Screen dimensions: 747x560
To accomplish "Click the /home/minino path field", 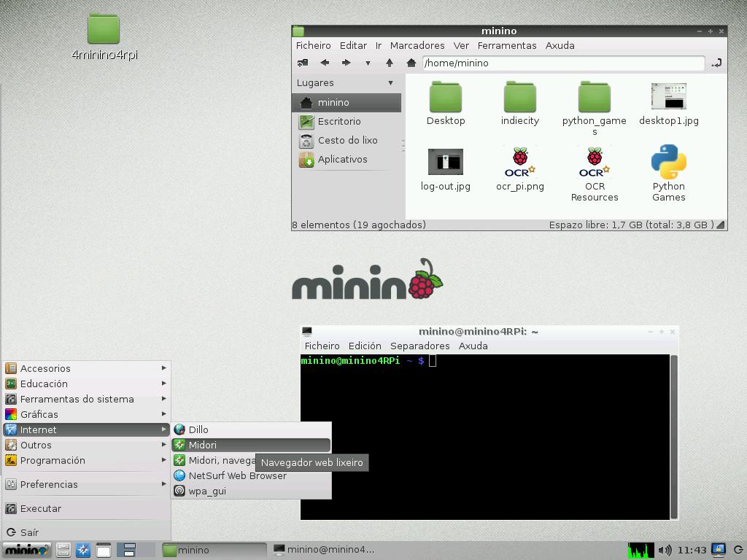I will click(x=563, y=63).
